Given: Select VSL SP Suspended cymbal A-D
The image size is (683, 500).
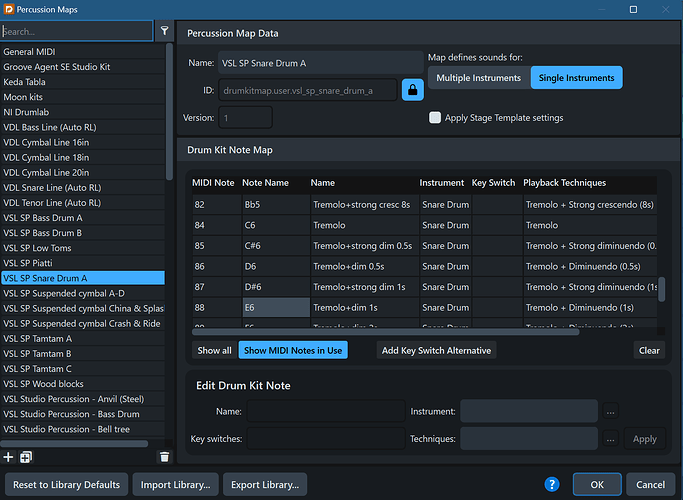Looking at the screenshot, I should coord(83,293).
